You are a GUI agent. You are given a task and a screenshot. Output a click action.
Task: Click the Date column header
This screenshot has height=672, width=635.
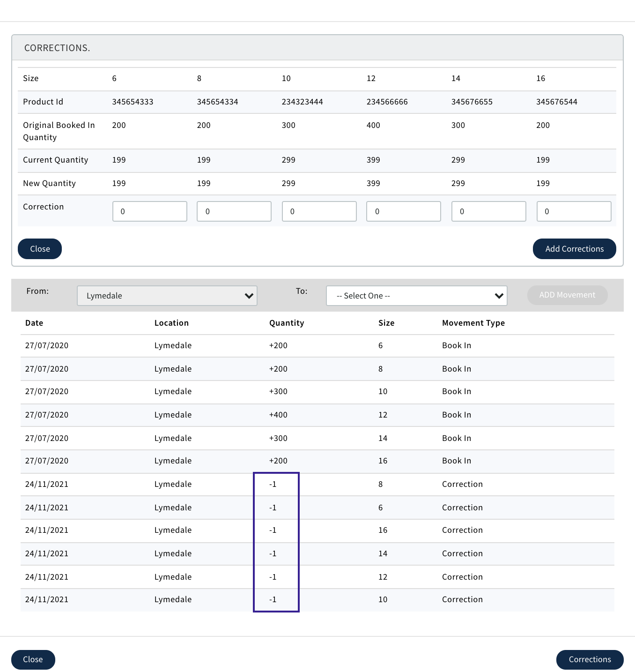tap(34, 323)
